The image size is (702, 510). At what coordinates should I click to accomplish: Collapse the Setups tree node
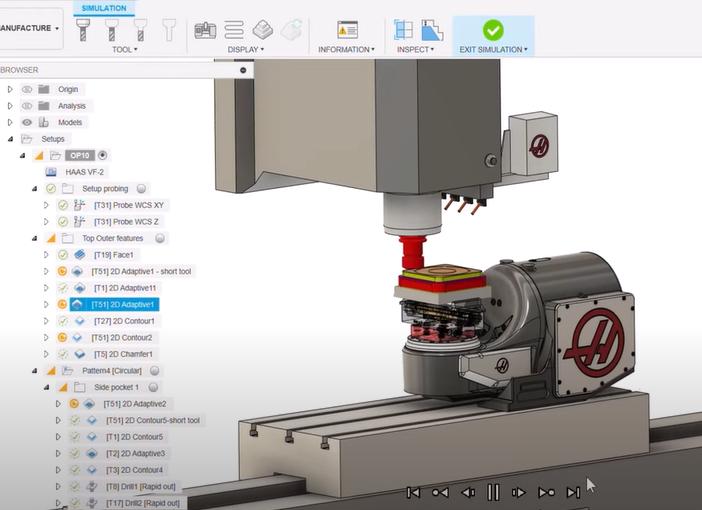(x=10, y=139)
